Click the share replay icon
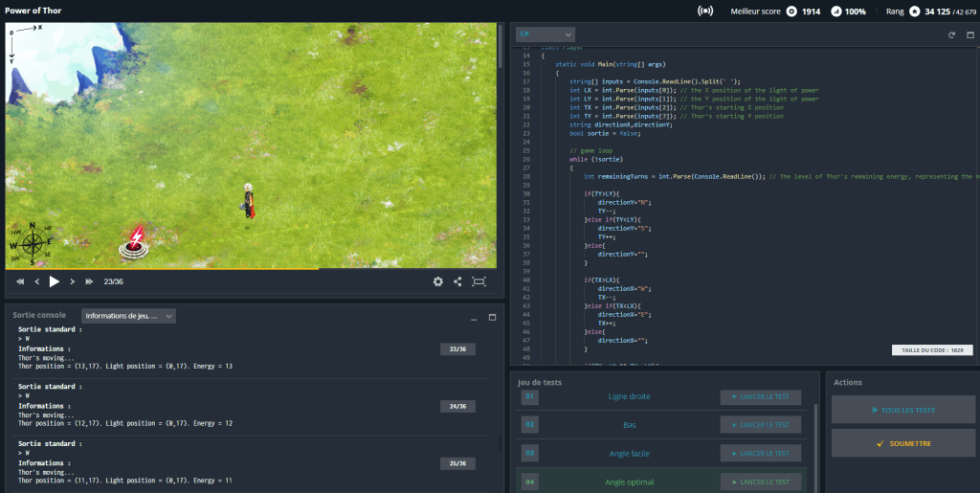The image size is (980, 493). coord(457,281)
